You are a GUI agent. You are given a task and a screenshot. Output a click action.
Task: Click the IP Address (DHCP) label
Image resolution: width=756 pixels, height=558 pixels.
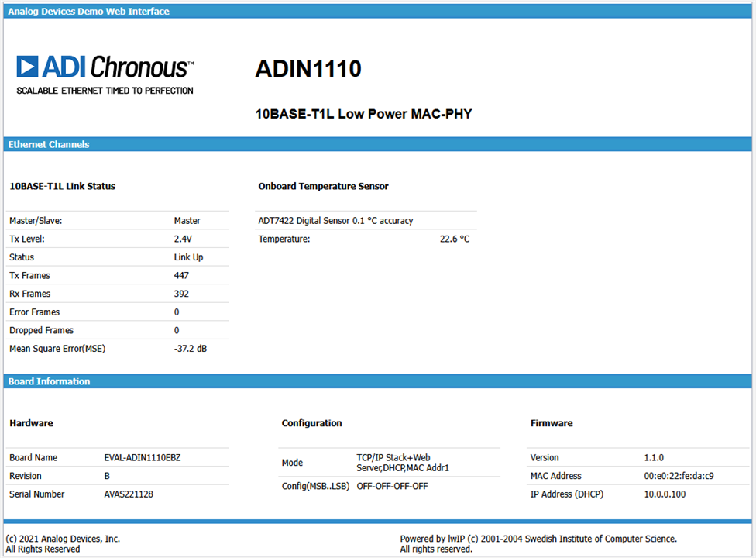567,494
